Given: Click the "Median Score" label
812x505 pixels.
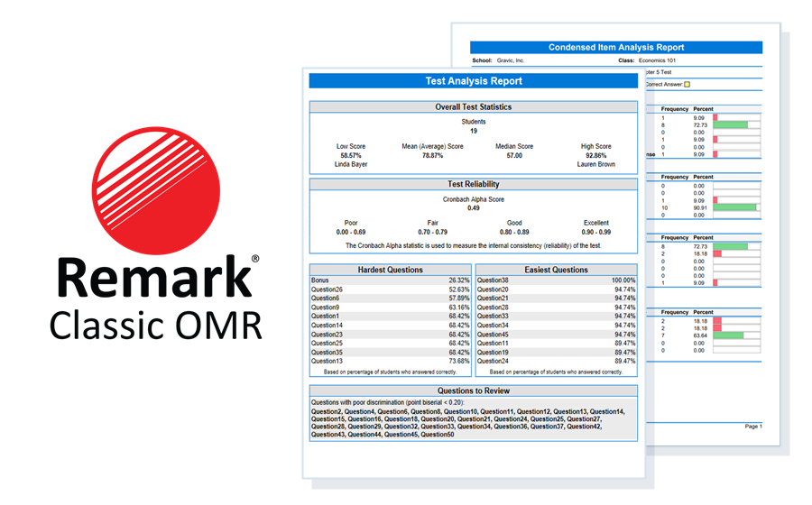Looking at the screenshot, I should 514,146.
